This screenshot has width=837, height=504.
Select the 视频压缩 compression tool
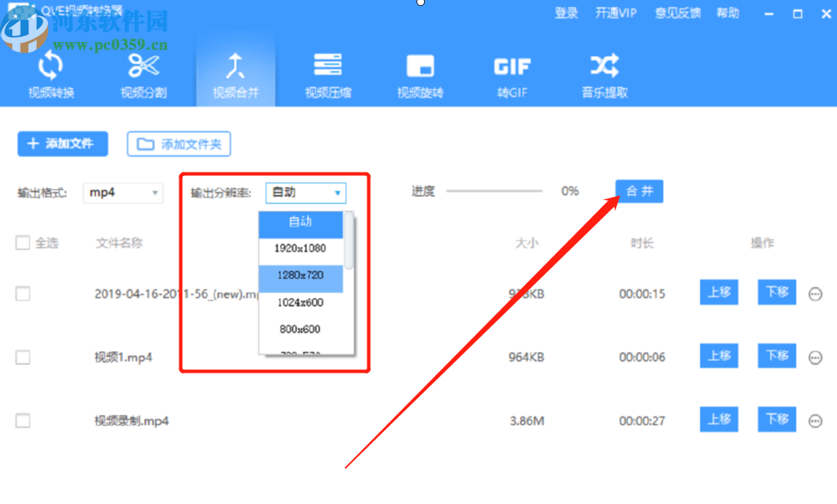point(327,76)
